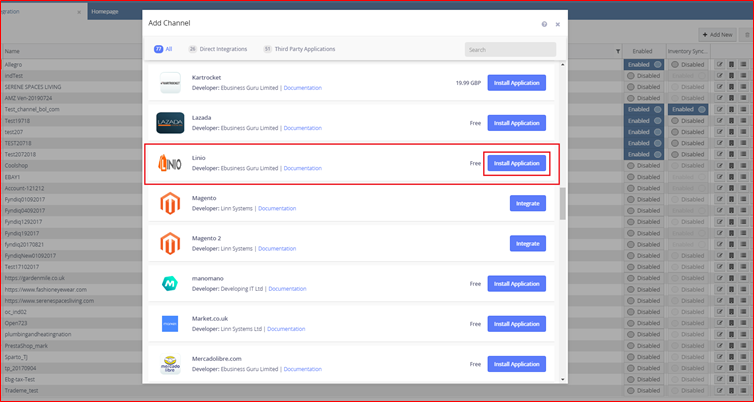Screen dimensions: 754x402
Task: Open Documentation link for Linio
Action: point(302,169)
